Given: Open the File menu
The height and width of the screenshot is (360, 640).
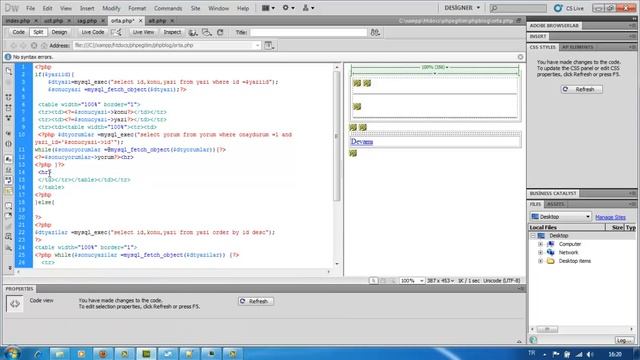Looking at the screenshot, I should 30,8.
